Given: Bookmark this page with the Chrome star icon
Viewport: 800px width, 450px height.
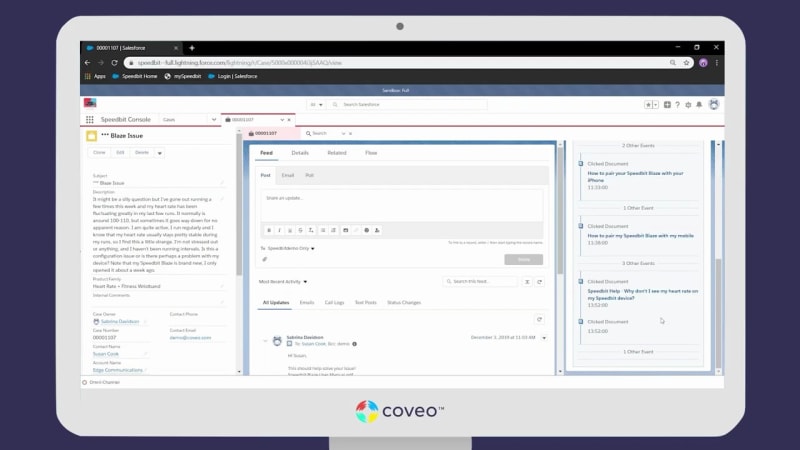Looking at the screenshot, I should click(x=685, y=62).
